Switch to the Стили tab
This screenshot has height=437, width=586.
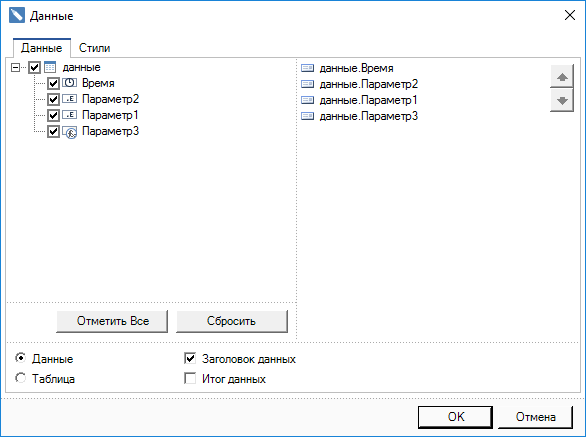point(94,48)
